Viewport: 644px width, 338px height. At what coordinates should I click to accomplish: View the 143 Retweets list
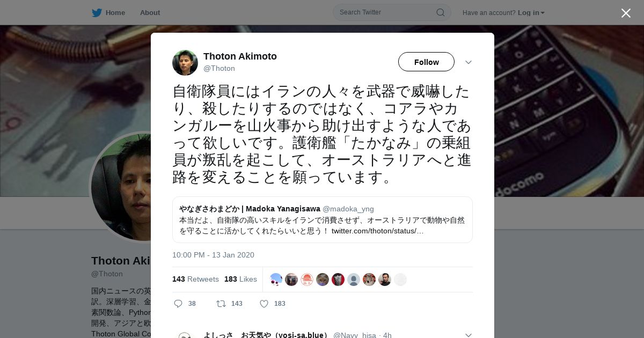click(195, 279)
